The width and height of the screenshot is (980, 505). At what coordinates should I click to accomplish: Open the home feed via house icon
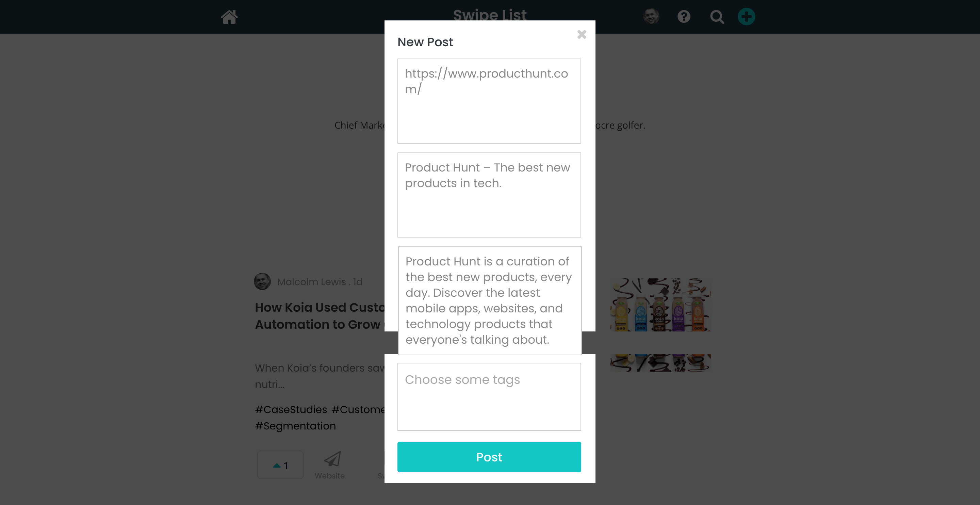(230, 17)
